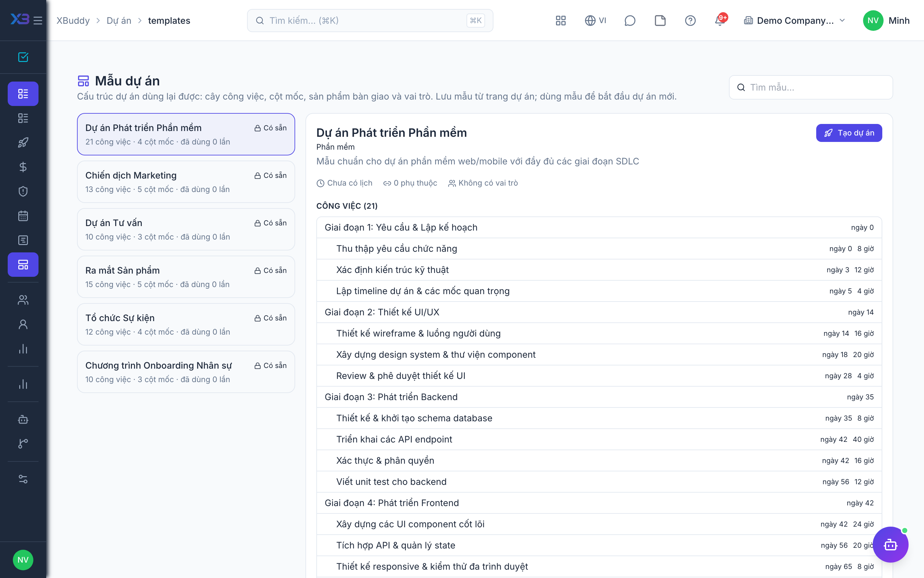
Task: Select the Dự án Phát triển Phần mềm template card
Action: coord(186,134)
